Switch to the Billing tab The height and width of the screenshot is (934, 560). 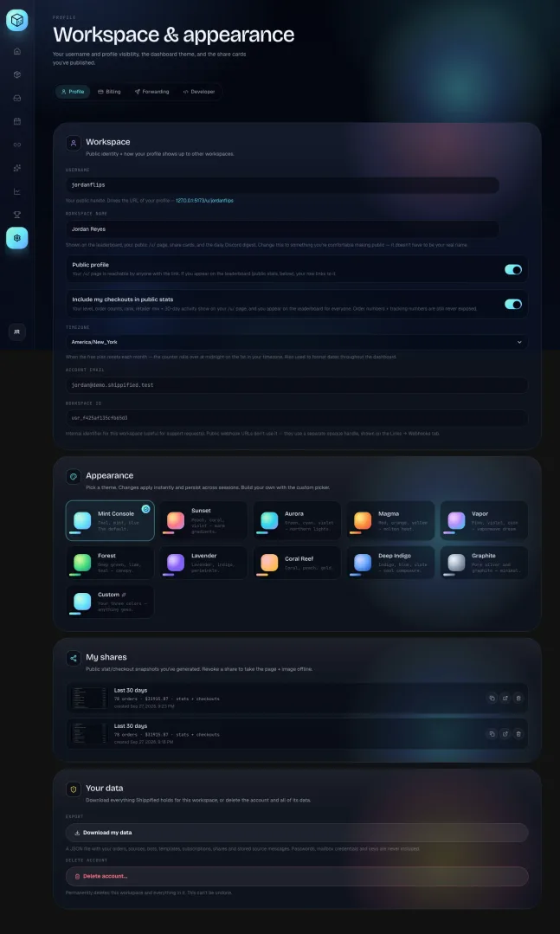pos(109,92)
